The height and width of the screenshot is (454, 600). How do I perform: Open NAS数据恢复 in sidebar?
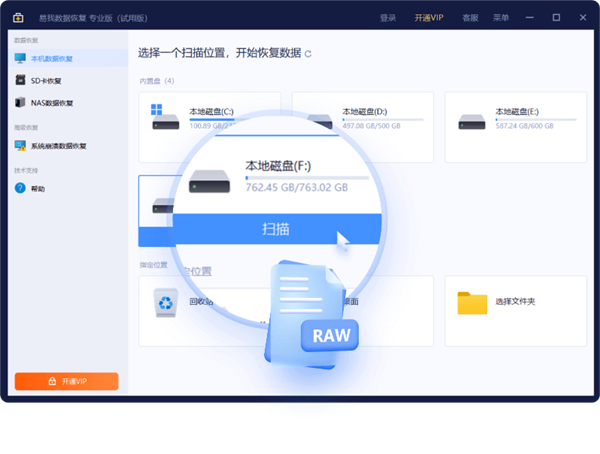point(52,103)
